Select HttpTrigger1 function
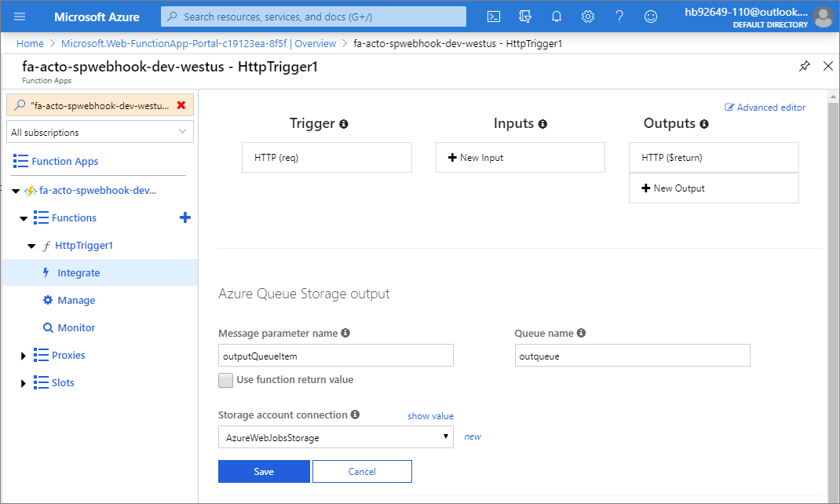The image size is (840, 504). pyautogui.click(x=83, y=245)
